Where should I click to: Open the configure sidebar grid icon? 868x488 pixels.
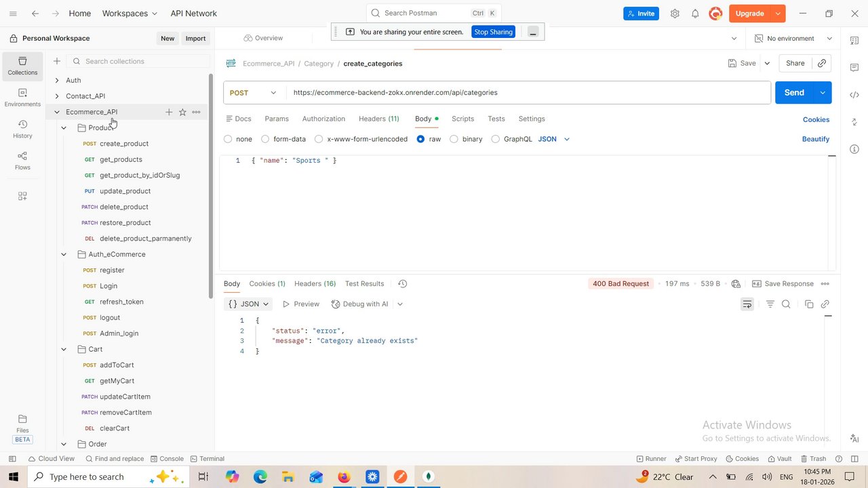coord(22,196)
